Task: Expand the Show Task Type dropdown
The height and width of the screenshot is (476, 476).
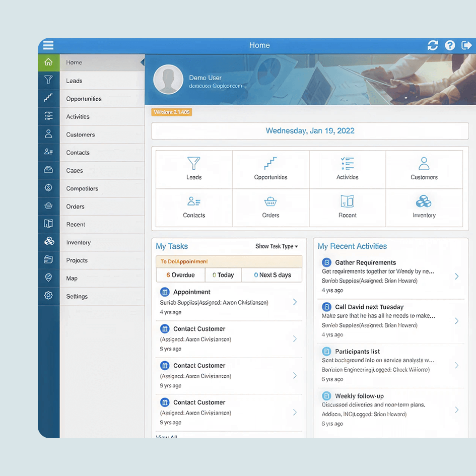Action: 277,246
